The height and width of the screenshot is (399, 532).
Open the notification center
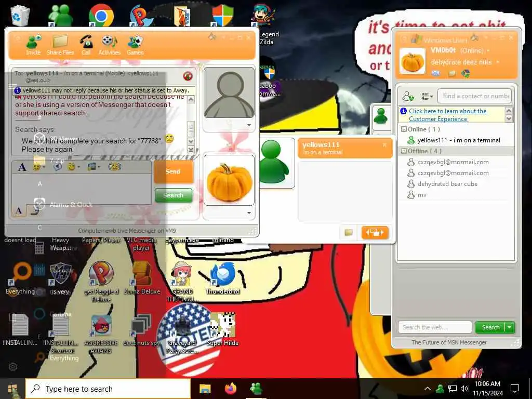coord(515,389)
